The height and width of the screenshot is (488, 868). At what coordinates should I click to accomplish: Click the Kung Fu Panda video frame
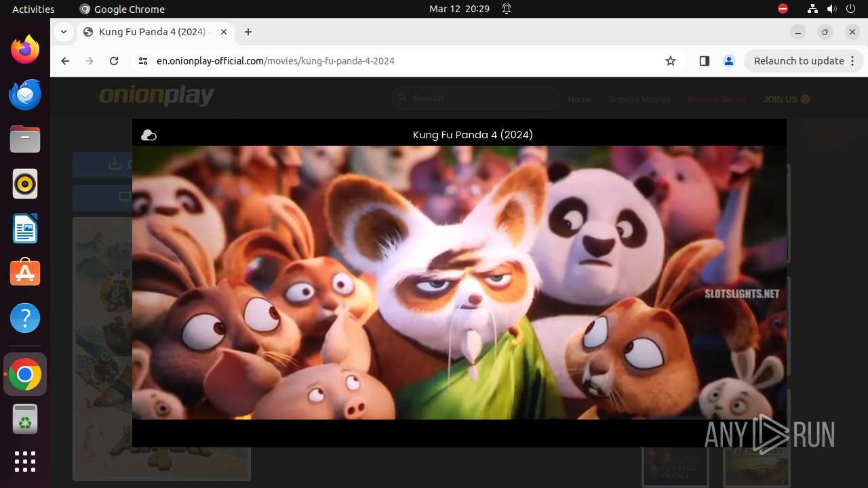tap(459, 283)
